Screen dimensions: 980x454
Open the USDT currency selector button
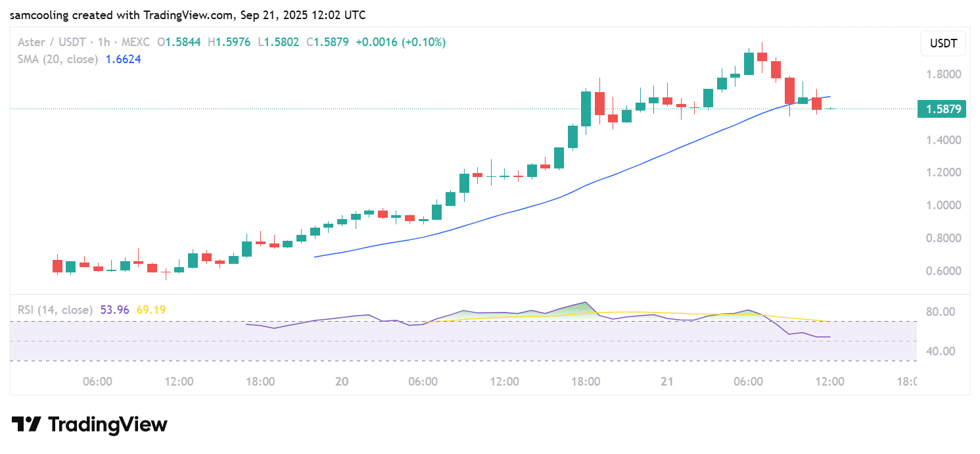tap(943, 45)
